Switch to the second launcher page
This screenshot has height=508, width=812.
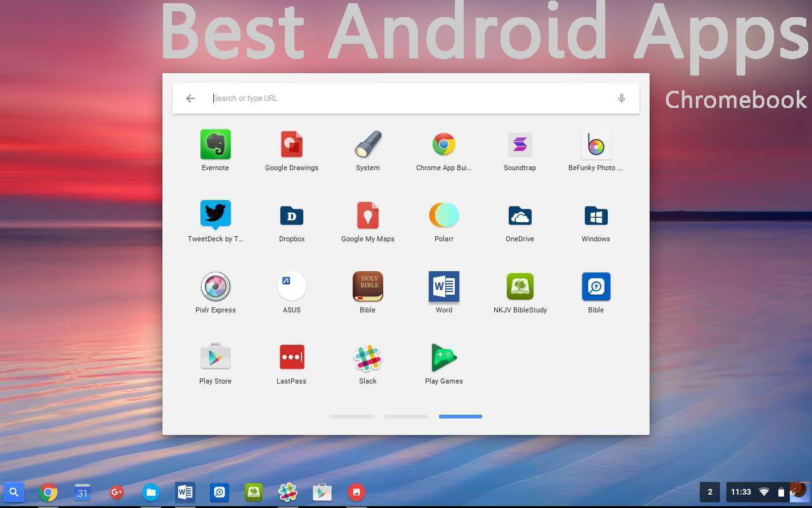point(406,417)
